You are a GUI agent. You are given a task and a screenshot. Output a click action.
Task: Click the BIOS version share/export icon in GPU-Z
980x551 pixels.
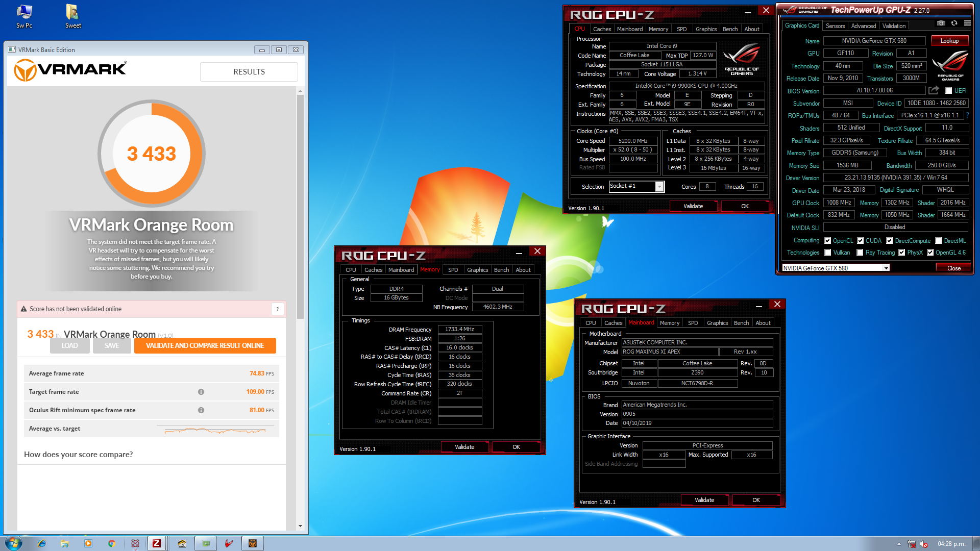[934, 90]
